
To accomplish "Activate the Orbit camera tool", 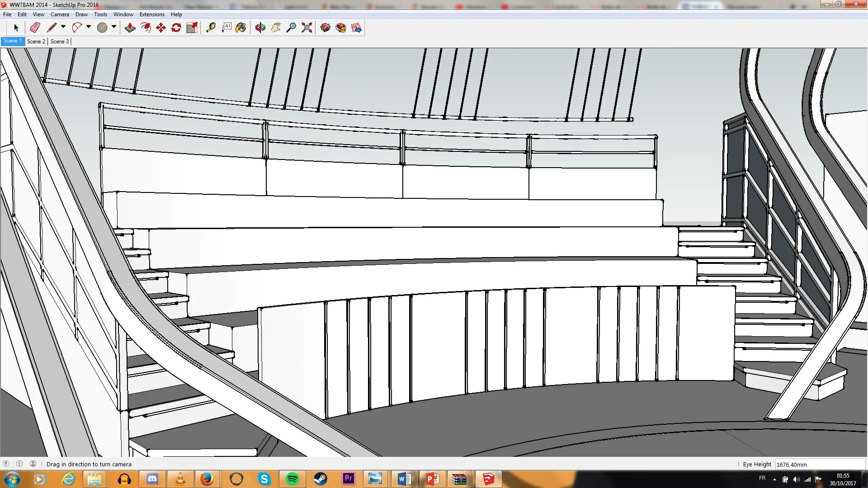I will [260, 28].
